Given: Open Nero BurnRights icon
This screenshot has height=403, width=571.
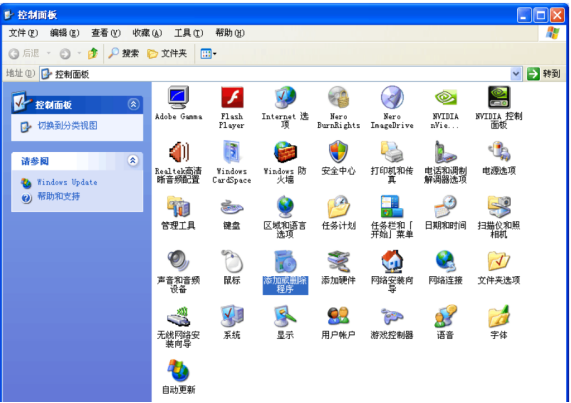Looking at the screenshot, I should 339,98.
